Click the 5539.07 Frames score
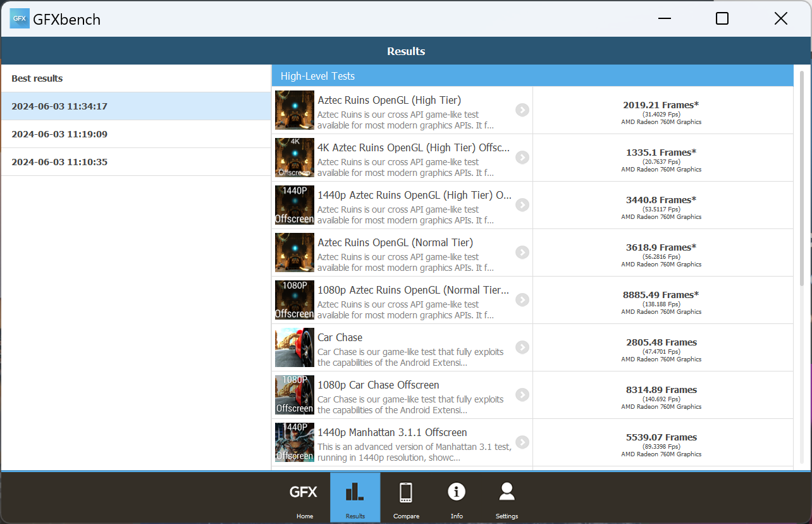This screenshot has width=812, height=524. 661,437
